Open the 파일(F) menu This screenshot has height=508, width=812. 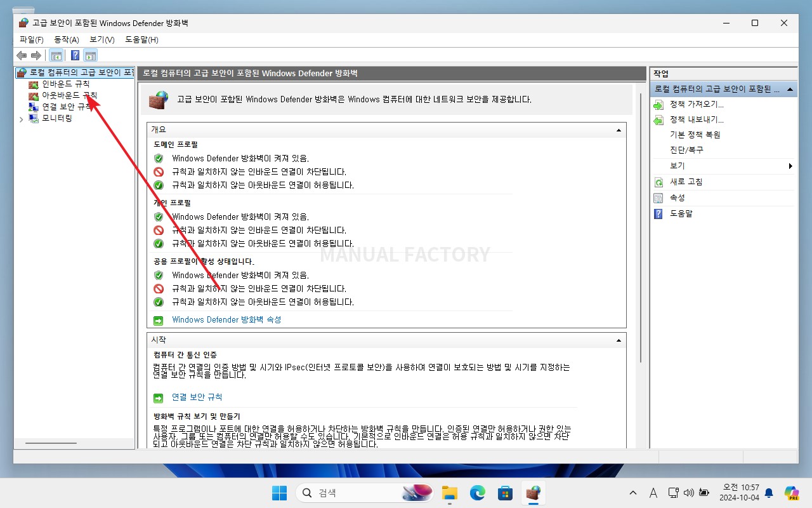[x=32, y=39]
